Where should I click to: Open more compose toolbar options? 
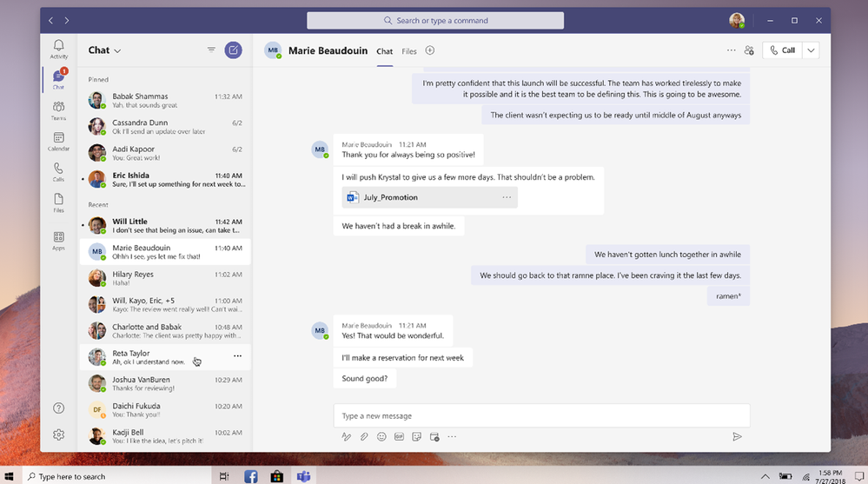tap(453, 437)
